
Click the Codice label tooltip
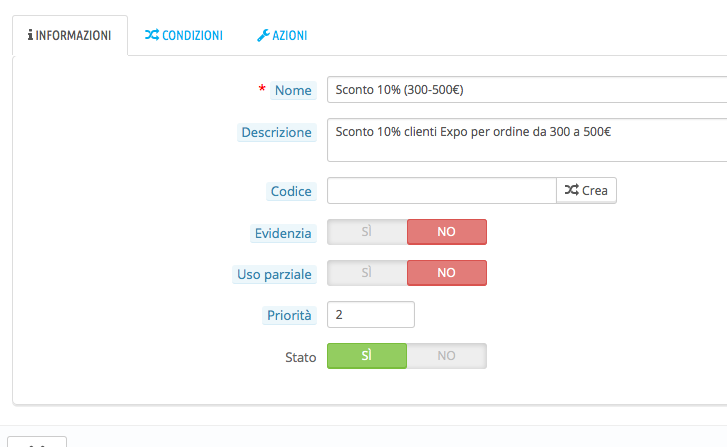pyautogui.click(x=291, y=191)
